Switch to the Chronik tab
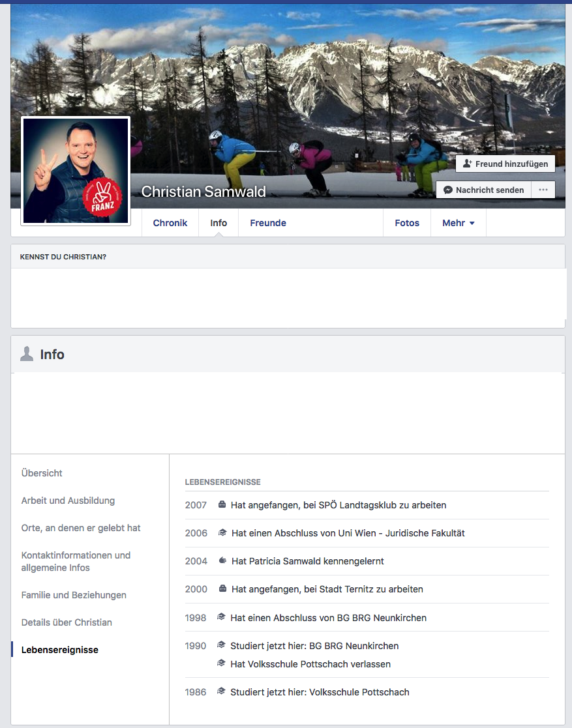The height and width of the screenshot is (728, 572). click(x=170, y=223)
